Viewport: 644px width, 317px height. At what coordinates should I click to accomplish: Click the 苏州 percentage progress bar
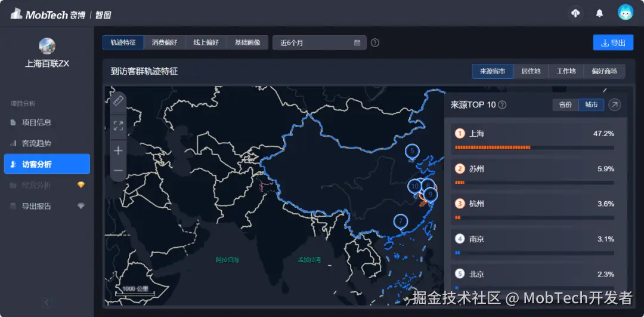coord(535,183)
